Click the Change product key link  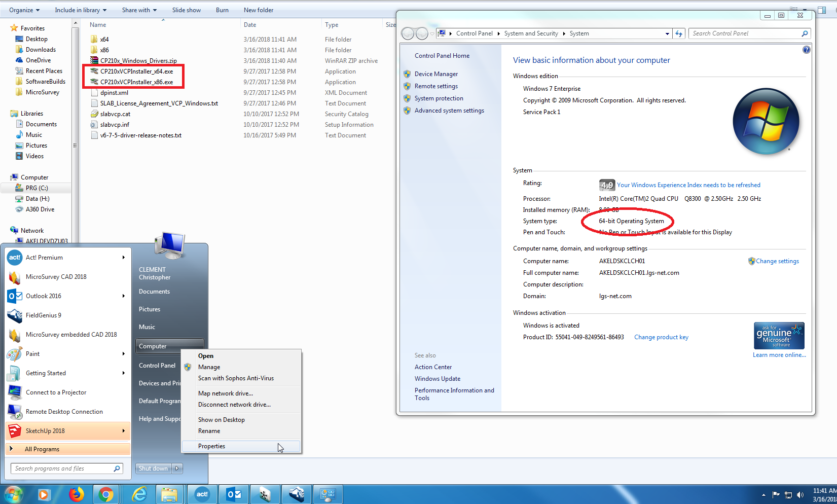(x=661, y=337)
